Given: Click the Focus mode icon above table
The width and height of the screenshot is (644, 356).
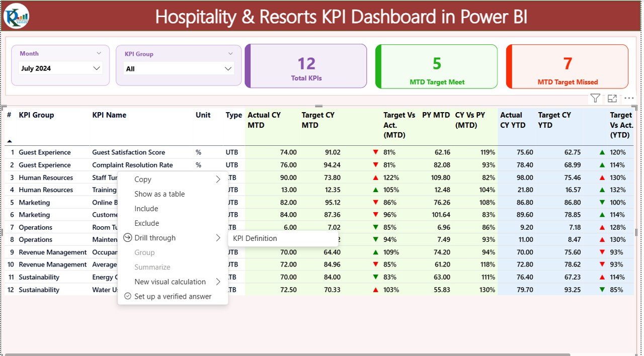Looking at the screenshot, I should 612,99.
